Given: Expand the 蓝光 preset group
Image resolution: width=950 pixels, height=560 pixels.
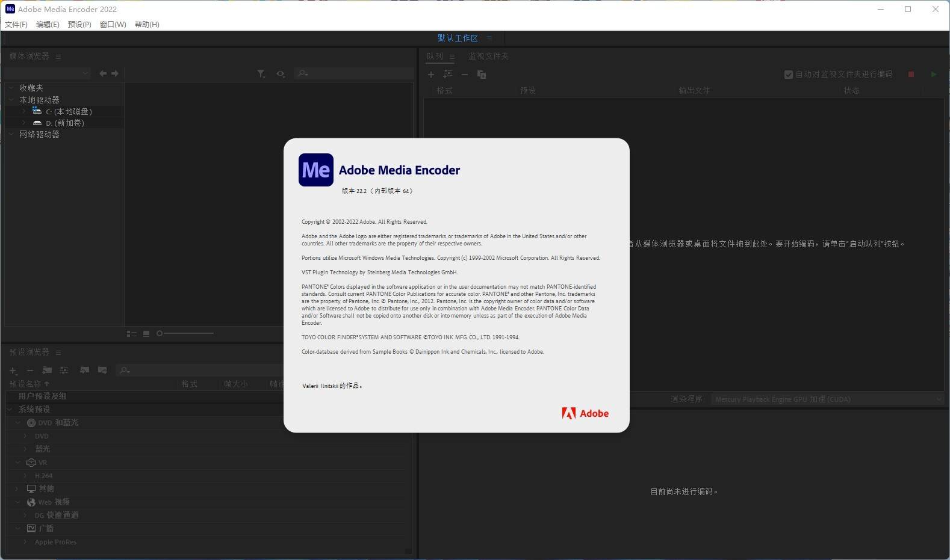Looking at the screenshot, I should 25,449.
